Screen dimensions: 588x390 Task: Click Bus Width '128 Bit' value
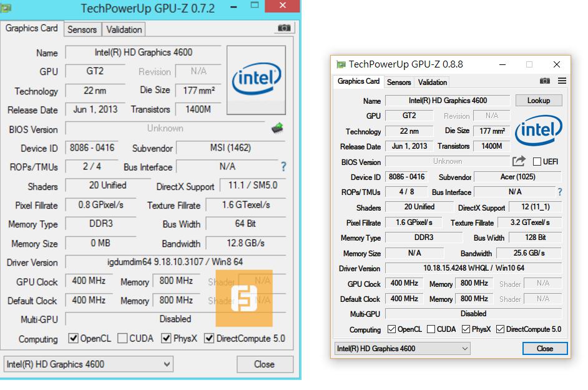coord(535,237)
